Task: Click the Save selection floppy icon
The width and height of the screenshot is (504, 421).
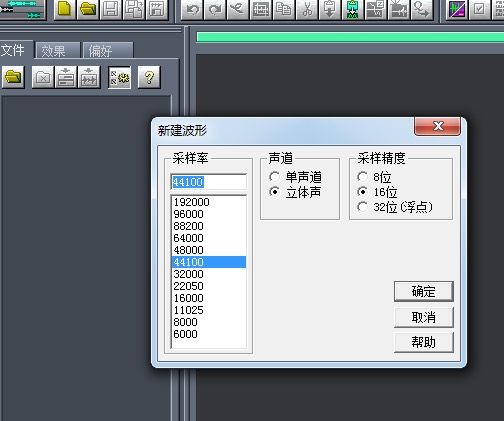Action: coord(157,9)
